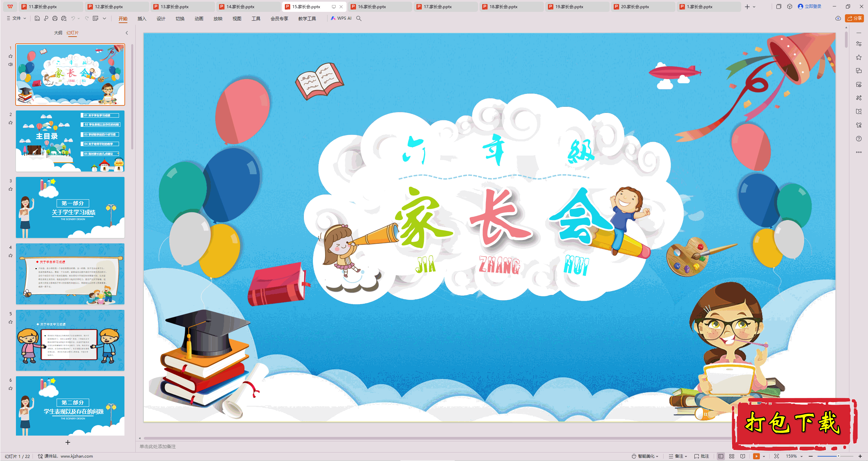Click the 分享 share button
868x461 pixels.
pyautogui.click(x=854, y=18)
